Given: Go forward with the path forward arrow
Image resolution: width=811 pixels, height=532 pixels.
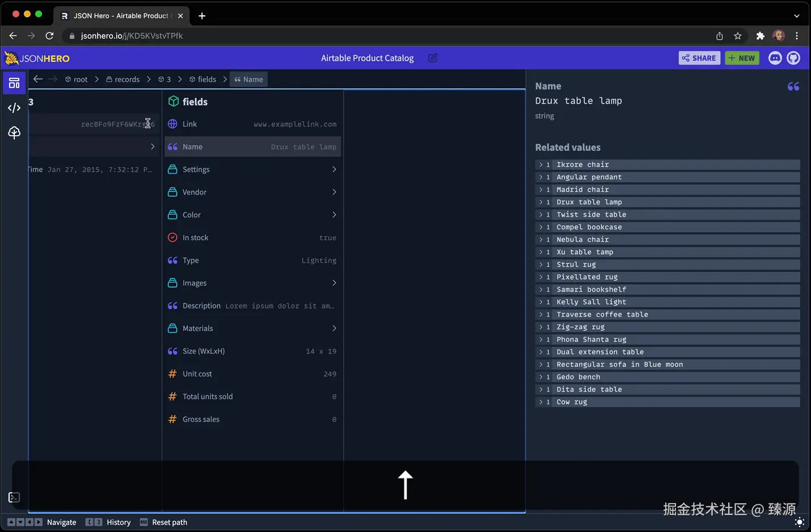Looking at the screenshot, I should point(53,79).
